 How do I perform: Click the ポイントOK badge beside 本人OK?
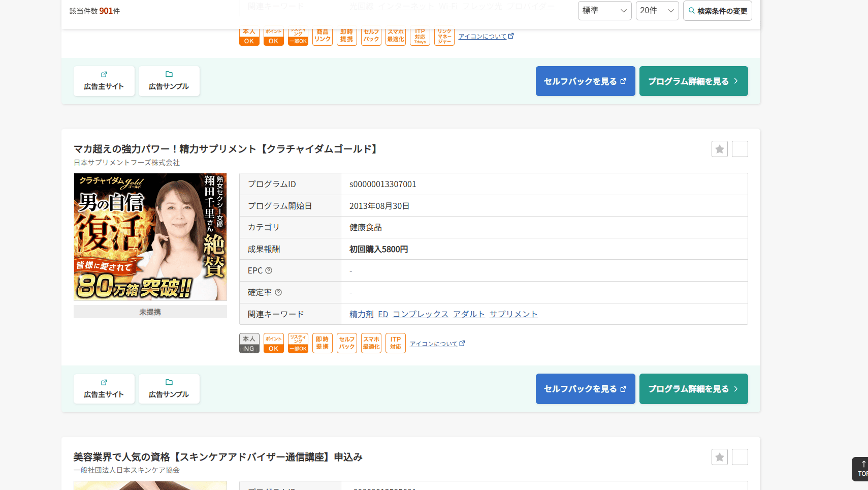point(274,37)
